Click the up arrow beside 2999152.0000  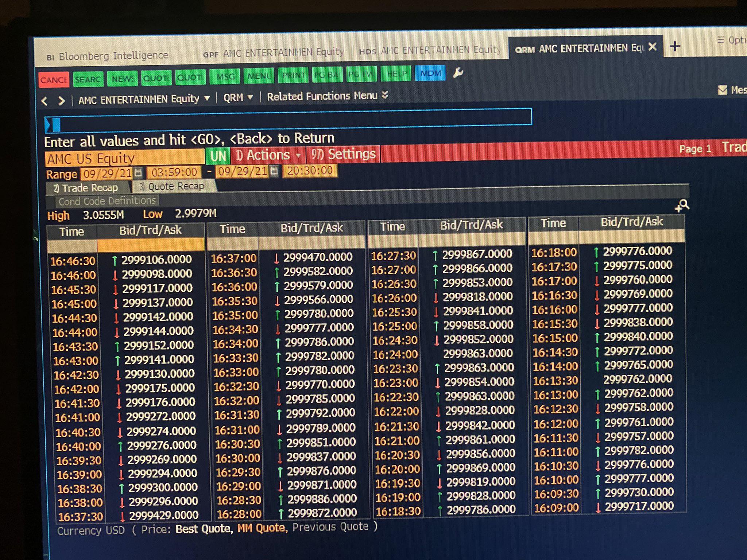117,346
